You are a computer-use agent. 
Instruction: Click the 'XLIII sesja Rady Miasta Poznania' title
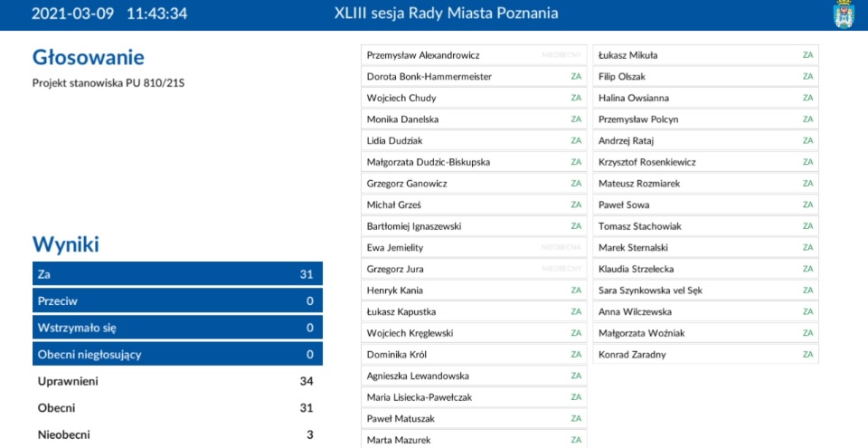tap(446, 14)
